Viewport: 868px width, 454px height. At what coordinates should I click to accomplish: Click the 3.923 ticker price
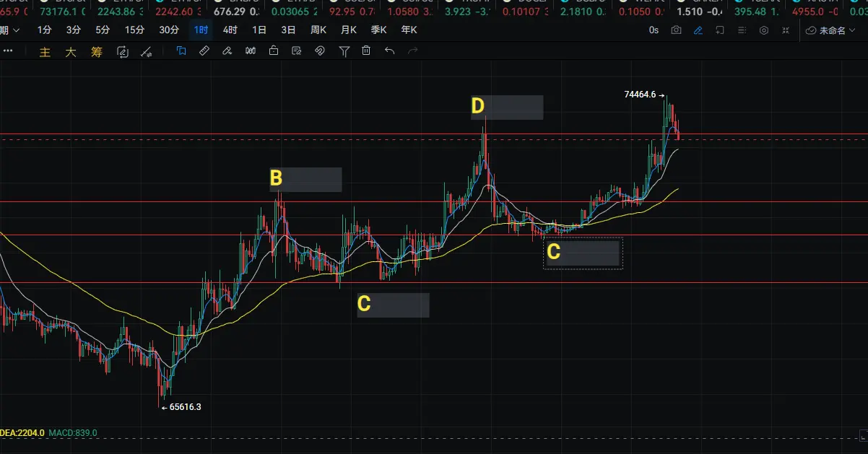click(456, 12)
